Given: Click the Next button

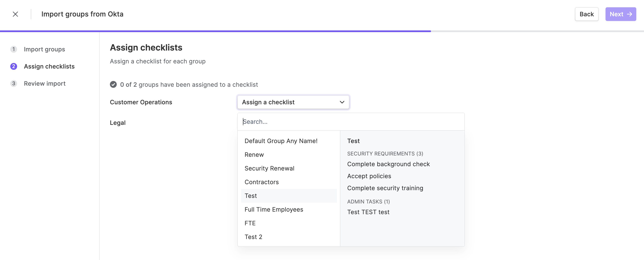Looking at the screenshot, I should tap(620, 14).
